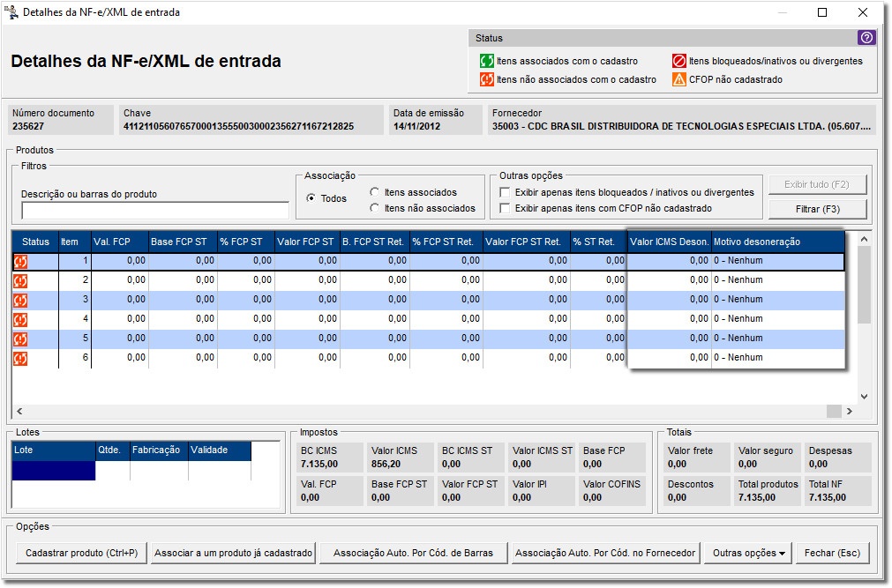Click the 'Filtrar (F3)' button
The height and width of the screenshot is (588, 892).
[x=818, y=209]
